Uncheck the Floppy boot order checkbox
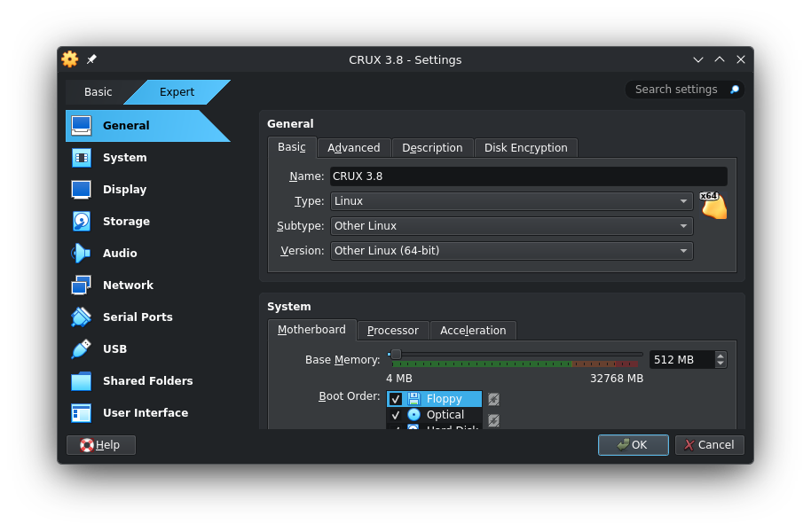Viewport: 811px width, 532px height. click(x=396, y=399)
